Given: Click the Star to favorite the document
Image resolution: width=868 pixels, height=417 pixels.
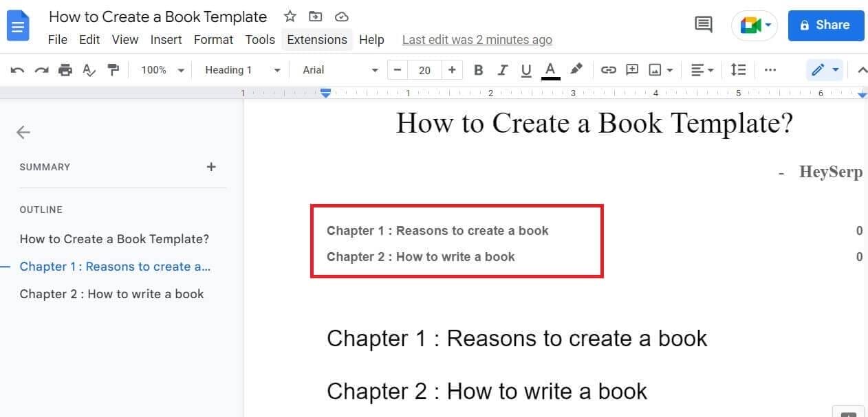Looking at the screenshot, I should pyautogui.click(x=290, y=16).
